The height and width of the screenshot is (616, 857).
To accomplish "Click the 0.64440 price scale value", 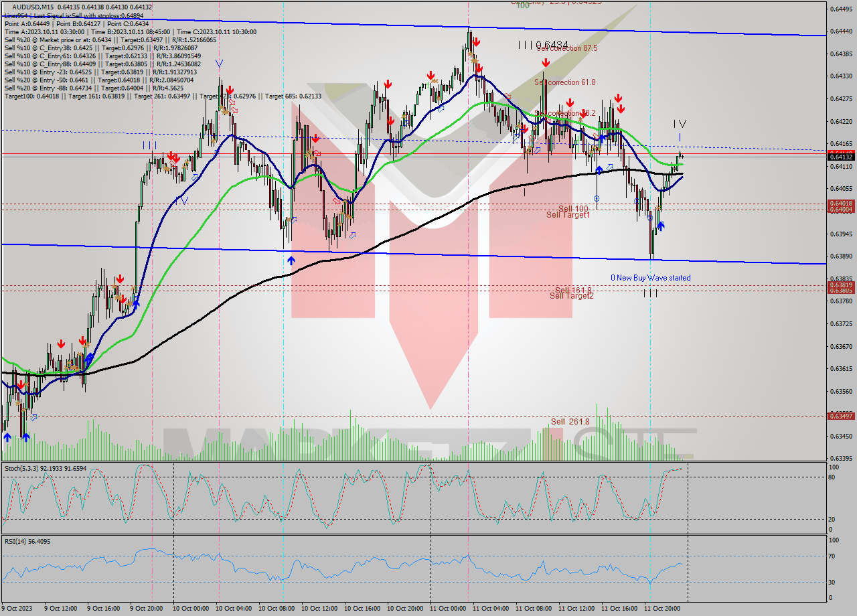I will click(x=842, y=31).
